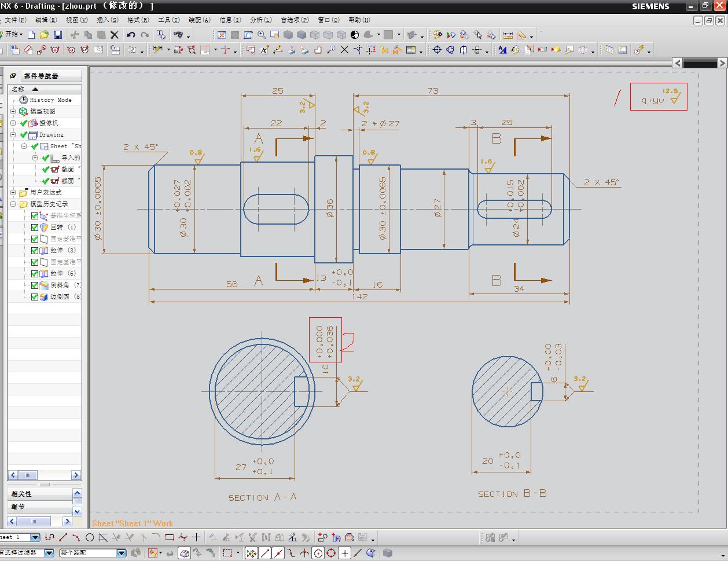Toggle checkbox for 拉伸 (3) feature
Screen dimensions: 728x561
tap(35, 250)
